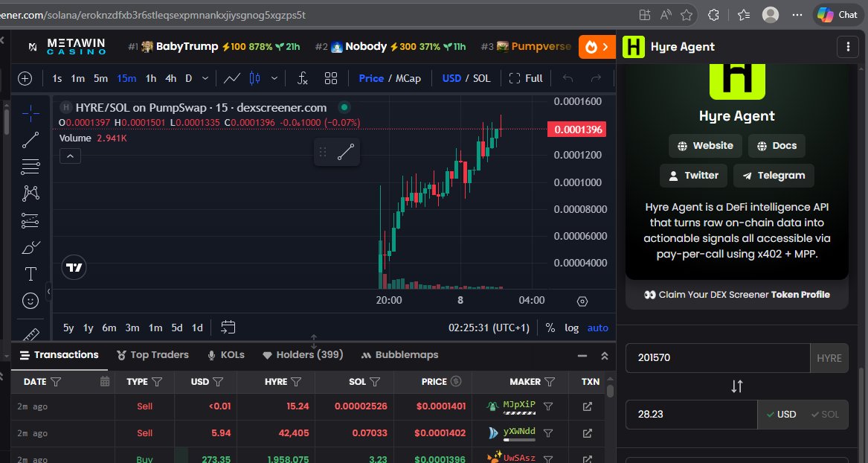Open the indicators fx menu

pyautogui.click(x=302, y=78)
